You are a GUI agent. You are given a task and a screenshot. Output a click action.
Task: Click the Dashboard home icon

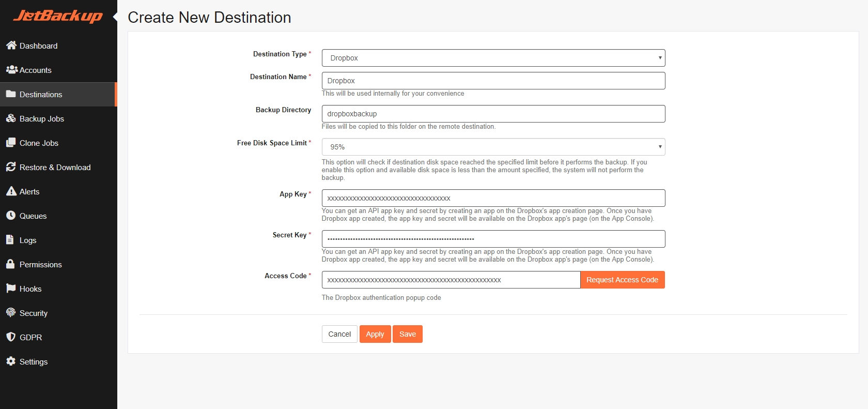[11, 46]
